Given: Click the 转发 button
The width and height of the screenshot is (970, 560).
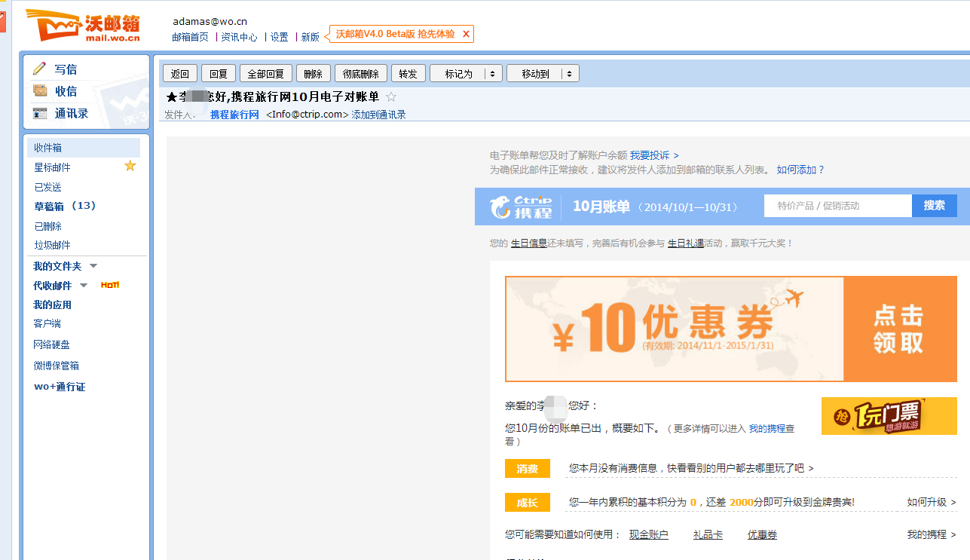Looking at the screenshot, I should (x=409, y=73).
